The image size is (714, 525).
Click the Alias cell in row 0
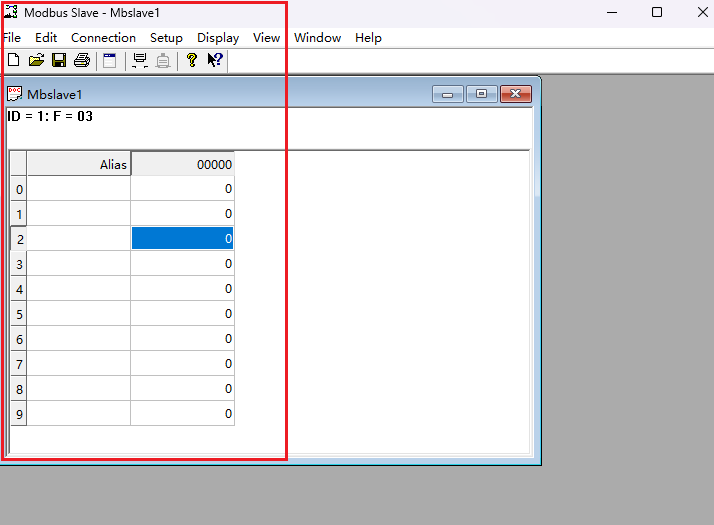coord(79,189)
